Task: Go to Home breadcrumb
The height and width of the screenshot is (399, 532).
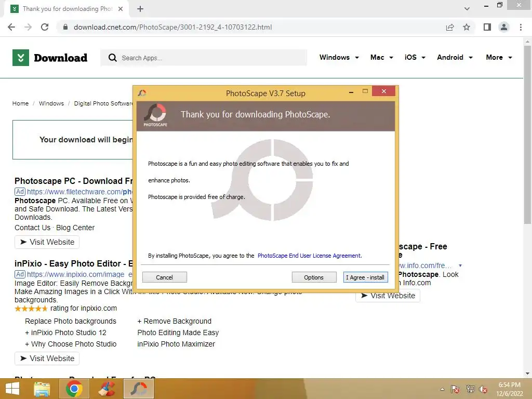Action: point(20,103)
